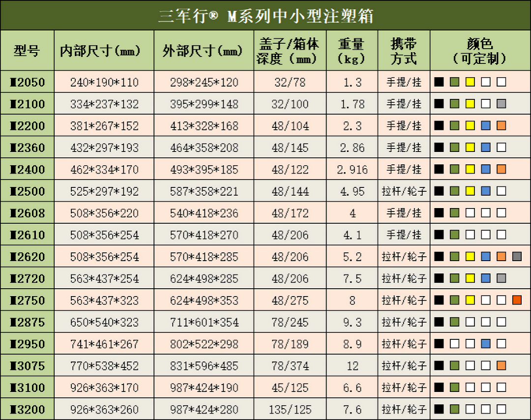This screenshot has width=531, height=420.
Task: Click the model cell M2100
Action: pyautogui.click(x=27, y=104)
